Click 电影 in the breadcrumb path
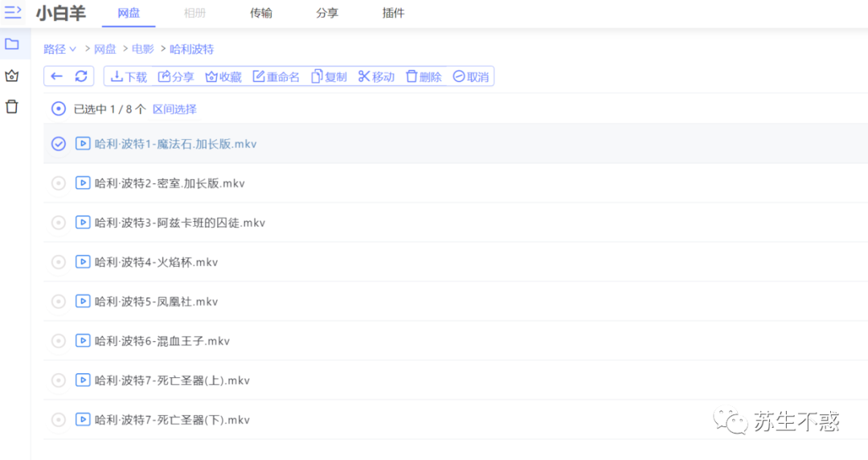The height and width of the screenshot is (460, 868). click(x=143, y=49)
